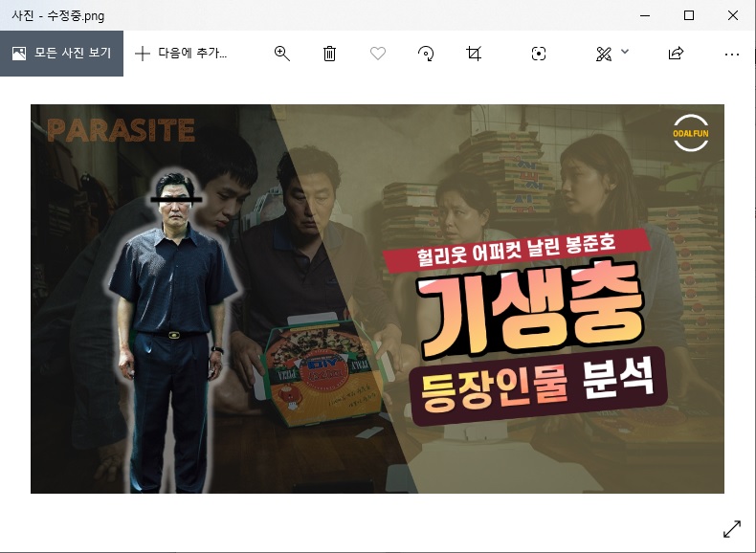Delete the photo using trash icon

(329, 54)
